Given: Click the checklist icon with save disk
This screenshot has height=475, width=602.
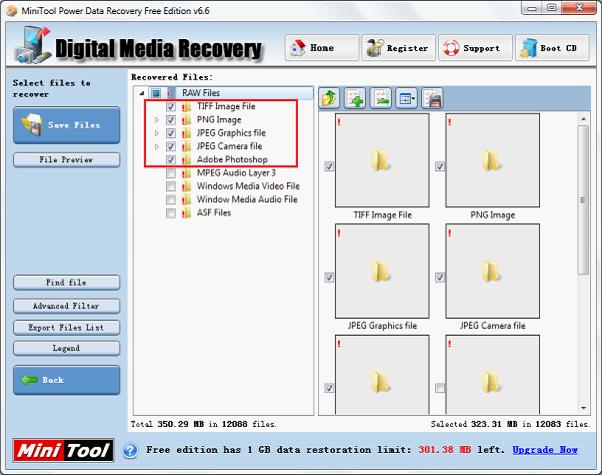Looking at the screenshot, I should pyautogui.click(x=433, y=99).
